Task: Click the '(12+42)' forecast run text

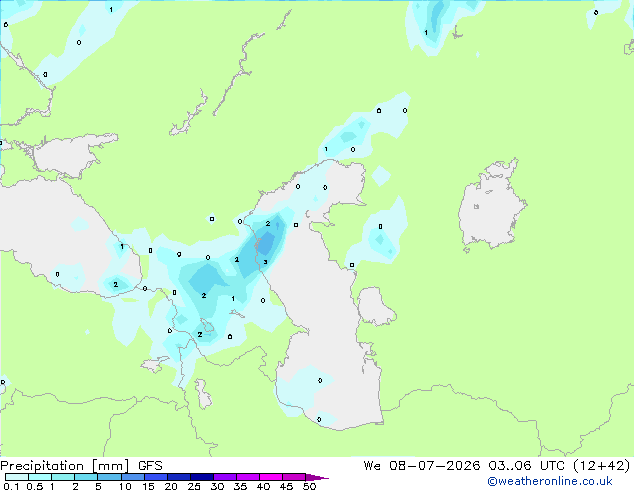Action: click(602, 466)
